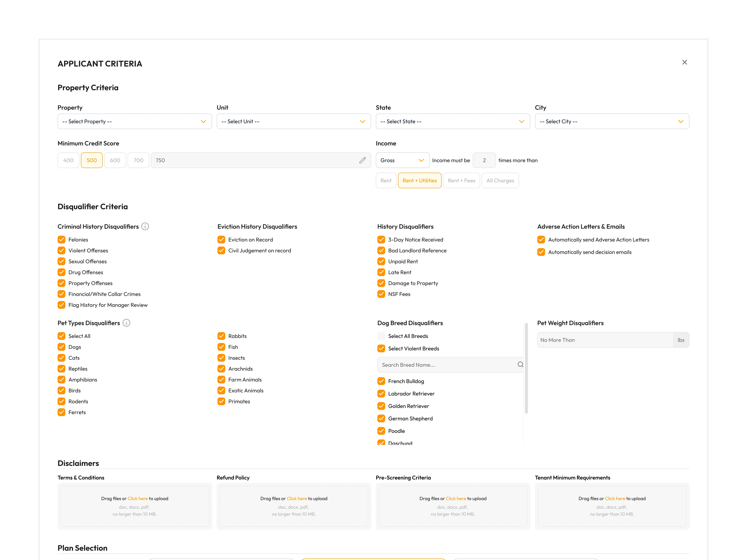This screenshot has height=560, width=747.
Task: Toggle the Unpaid Rent checkbox
Action: click(x=381, y=261)
